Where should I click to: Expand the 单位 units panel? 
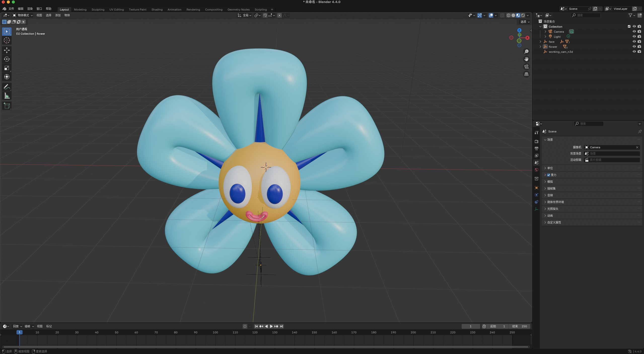tap(550, 168)
